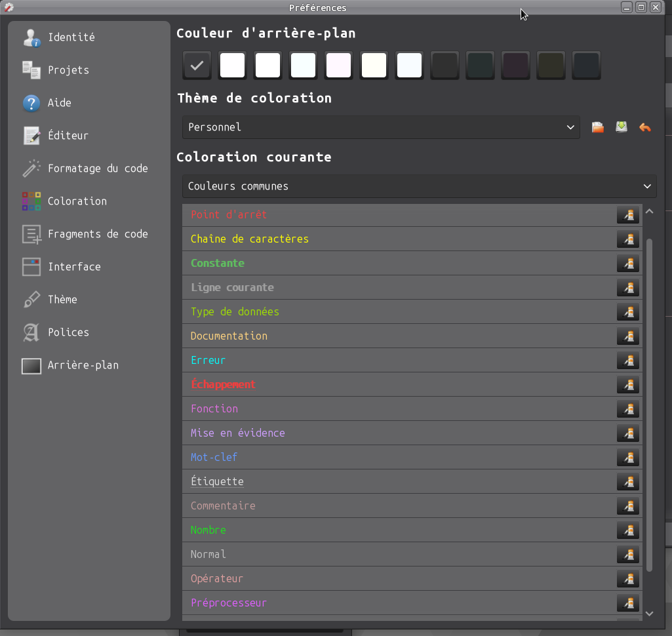Click color edit icon on Mot-clef row

pos(628,458)
